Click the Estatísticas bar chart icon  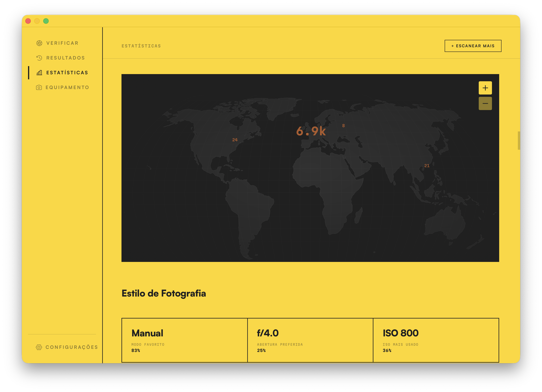click(39, 73)
